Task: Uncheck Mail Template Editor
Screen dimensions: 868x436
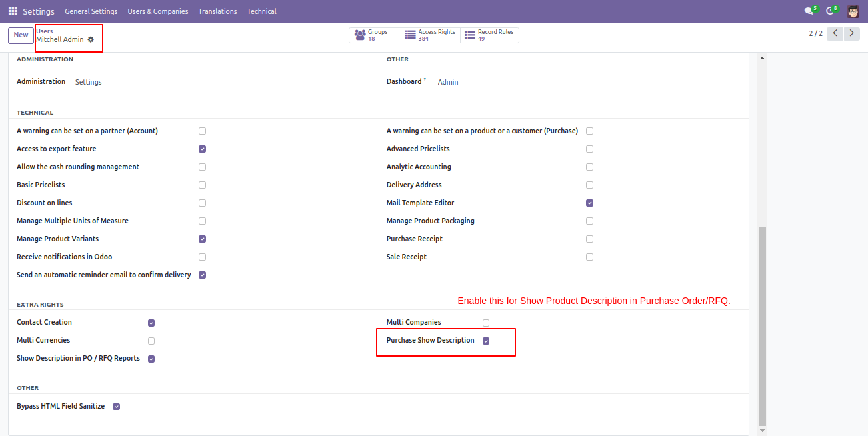Action: pos(589,203)
